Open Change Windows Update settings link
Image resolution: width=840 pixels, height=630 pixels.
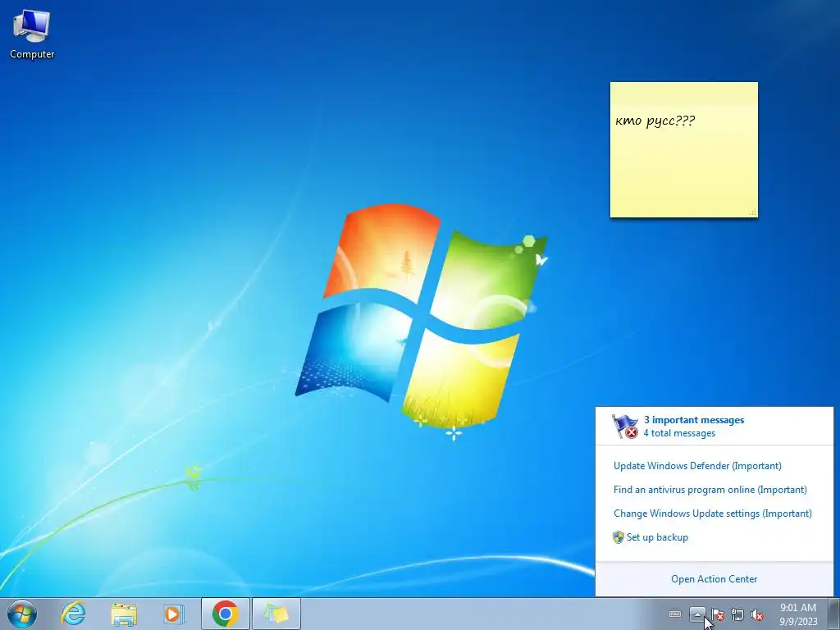[x=713, y=514]
